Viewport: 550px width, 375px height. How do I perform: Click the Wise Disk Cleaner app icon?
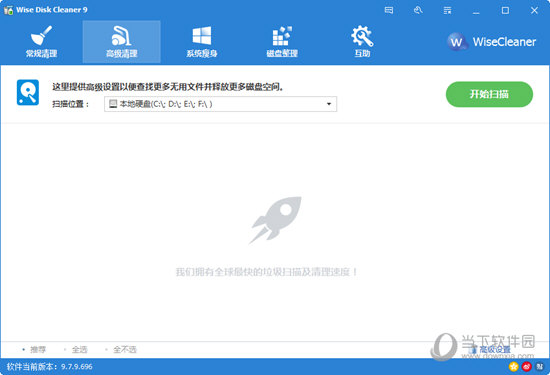click(x=8, y=10)
